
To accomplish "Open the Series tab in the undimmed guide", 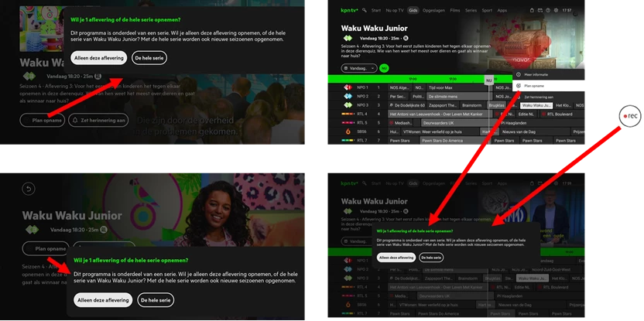I will pos(471,10).
